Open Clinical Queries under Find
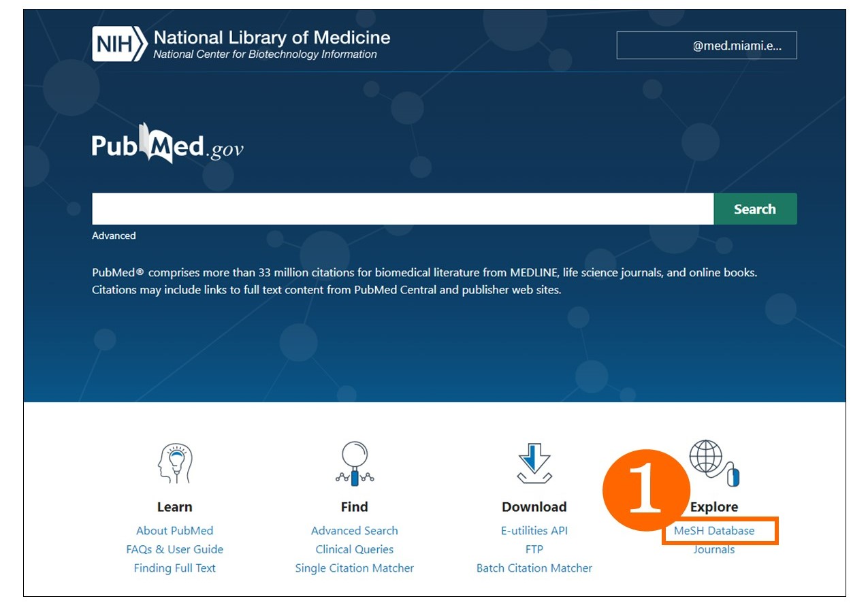Viewport: 868px width, 603px height. (x=354, y=549)
